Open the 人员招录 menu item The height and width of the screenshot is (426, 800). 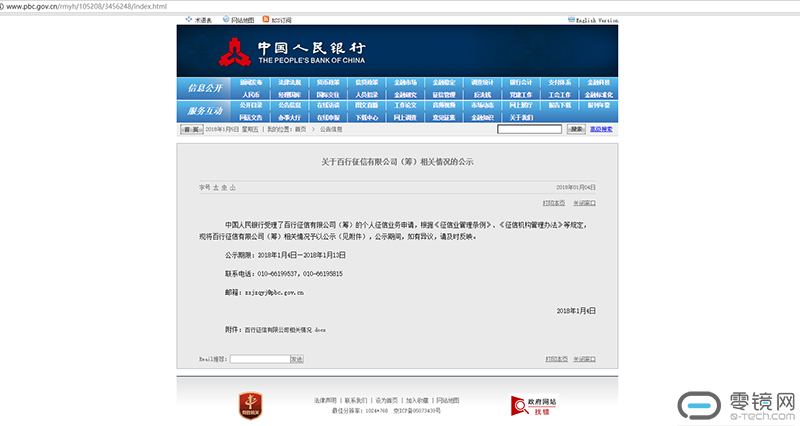pos(367,94)
